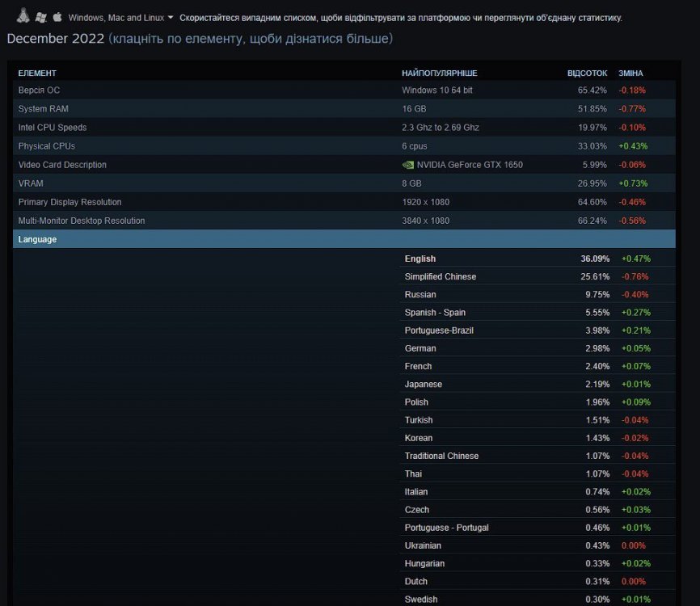
Task: Expand the System RAM row
Action: (x=344, y=109)
